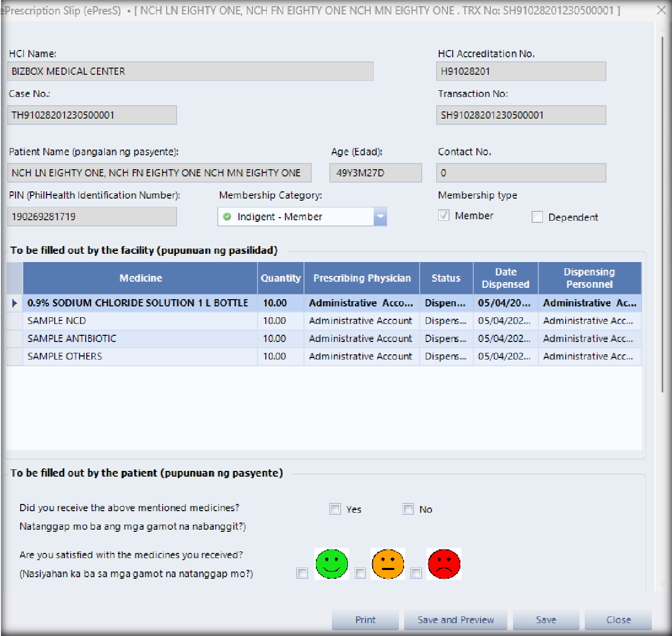
Task: Check the Yes checkbox for received medicines
Action: (335, 509)
